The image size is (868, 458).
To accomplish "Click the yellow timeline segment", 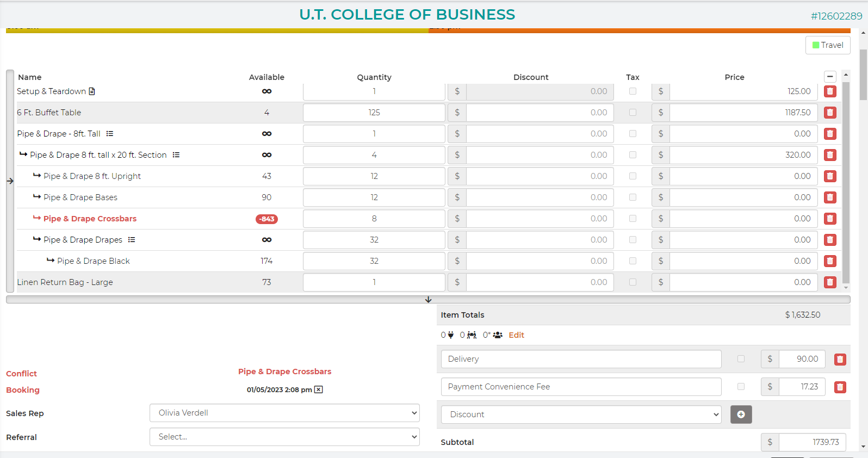I will tap(217, 30).
